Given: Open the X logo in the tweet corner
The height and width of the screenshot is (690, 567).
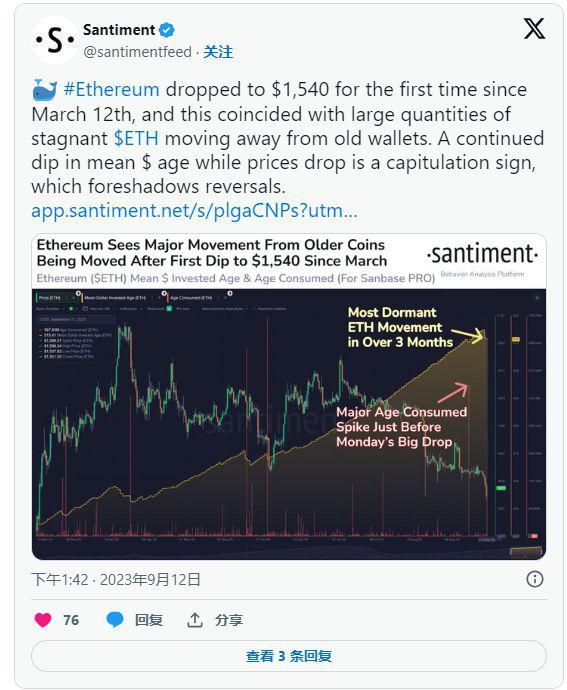Looking at the screenshot, I should click(x=534, y=28).
